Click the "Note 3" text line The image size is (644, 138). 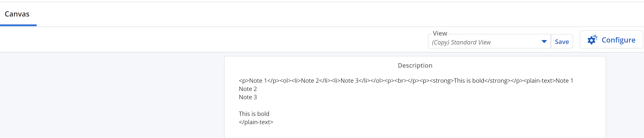248,97
